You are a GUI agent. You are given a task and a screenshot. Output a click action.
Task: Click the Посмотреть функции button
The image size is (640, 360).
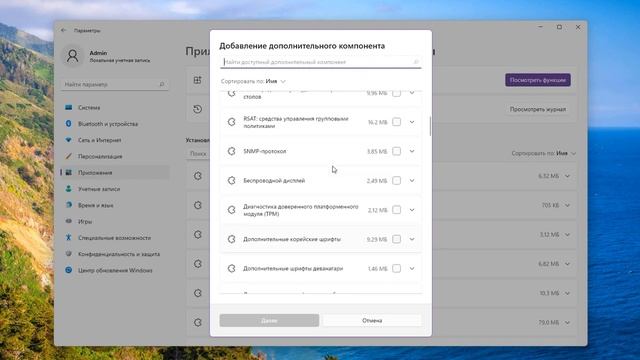[x=538, y=80]
